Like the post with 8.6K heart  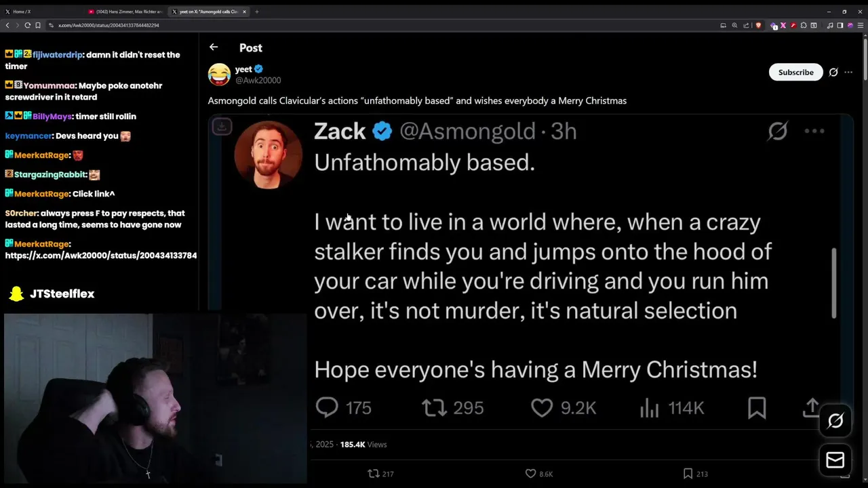point(531,474)
